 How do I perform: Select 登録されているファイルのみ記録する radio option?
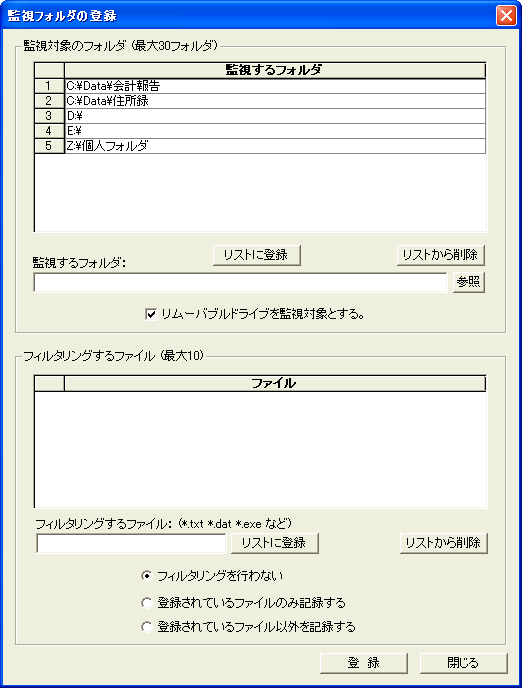(x=147, y=603)
